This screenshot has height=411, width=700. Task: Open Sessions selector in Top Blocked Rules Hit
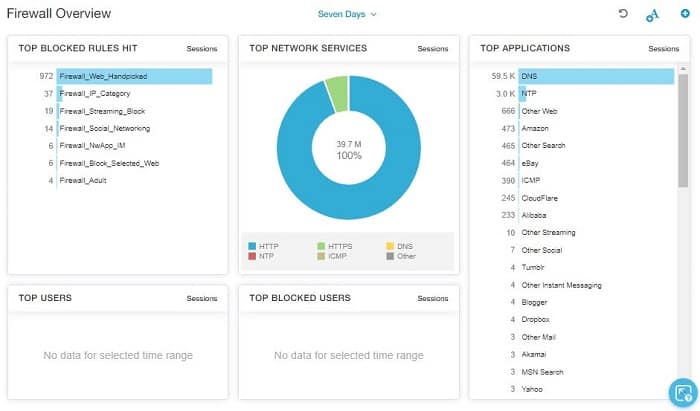coord(202,49)
